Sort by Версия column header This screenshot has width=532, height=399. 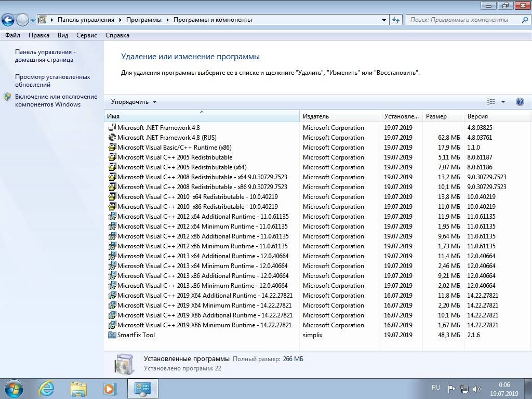pos(497,116)
